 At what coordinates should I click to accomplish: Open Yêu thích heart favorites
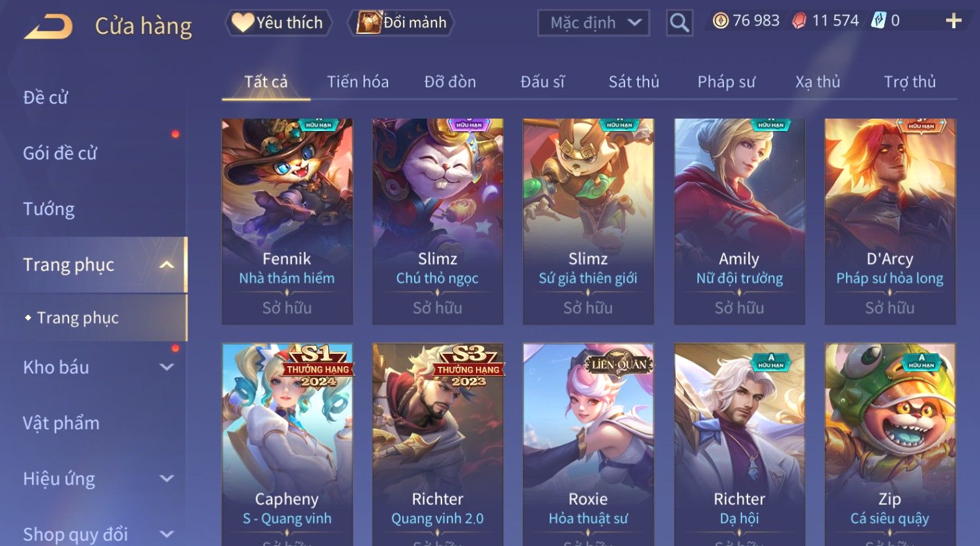coord(278,23)
